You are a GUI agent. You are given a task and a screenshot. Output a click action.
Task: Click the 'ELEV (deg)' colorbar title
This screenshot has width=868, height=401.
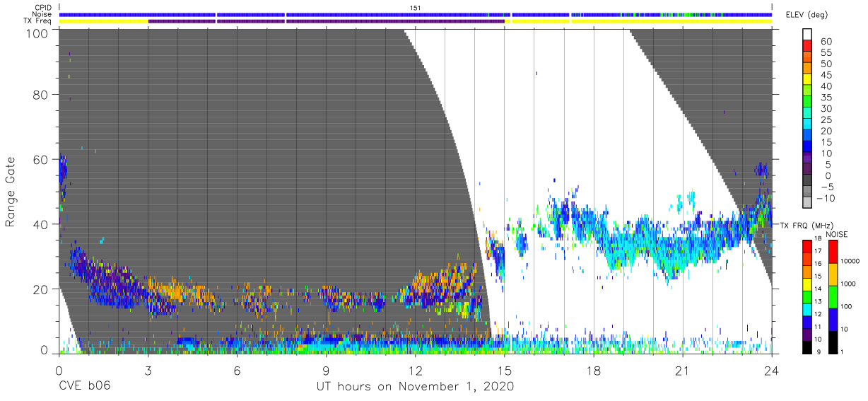click(807, 15)
